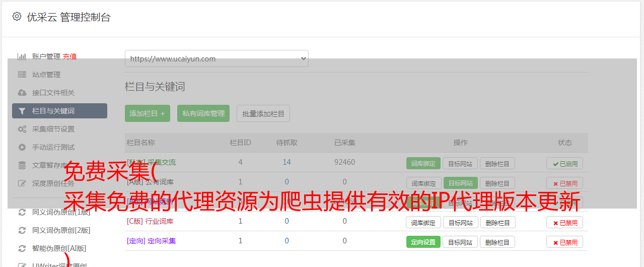Click the red 充值 link
Viewport: 644px width, 267px height.
click(x=70, y=56)
